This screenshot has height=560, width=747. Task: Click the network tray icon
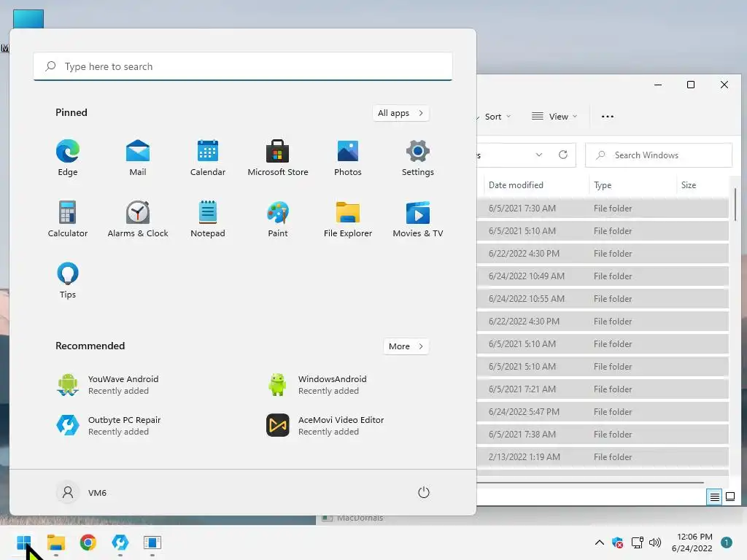click(x=637, y=542)
